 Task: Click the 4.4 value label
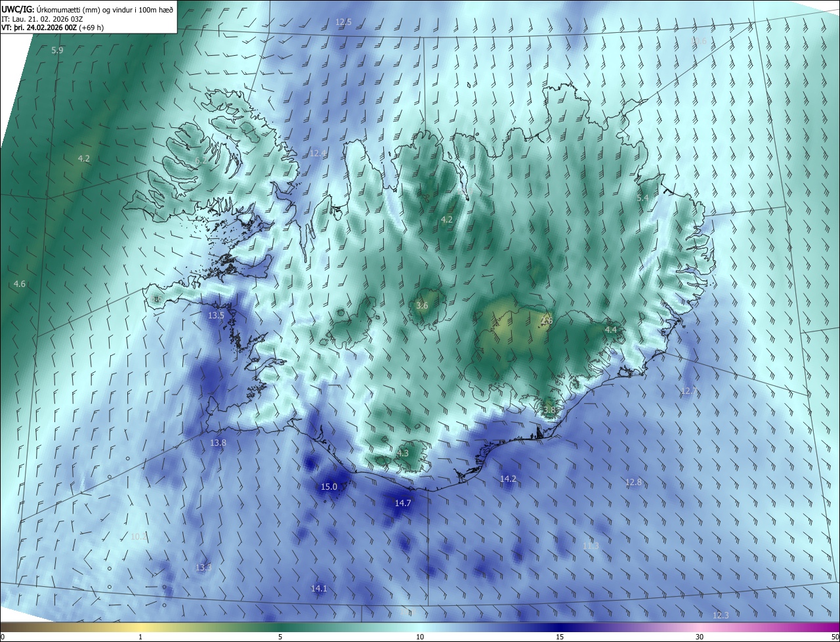click(x=610, y=330)
